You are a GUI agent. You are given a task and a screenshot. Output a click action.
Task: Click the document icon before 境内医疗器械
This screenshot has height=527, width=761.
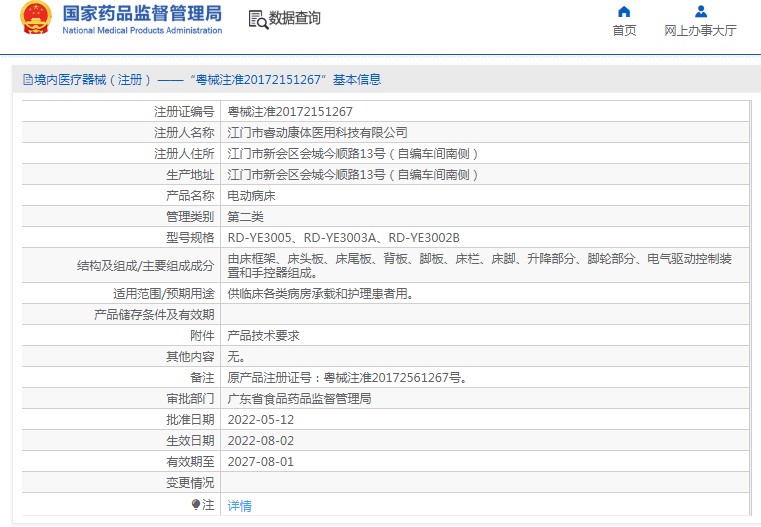tap(28, 80)
